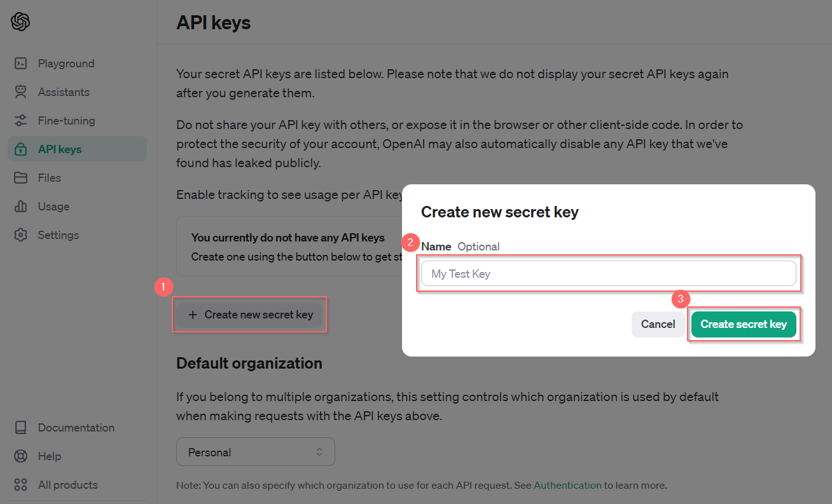Select the Assistants robot icon
The height and width of the screenshot is (504, 832).
click(x=21, y=92)
